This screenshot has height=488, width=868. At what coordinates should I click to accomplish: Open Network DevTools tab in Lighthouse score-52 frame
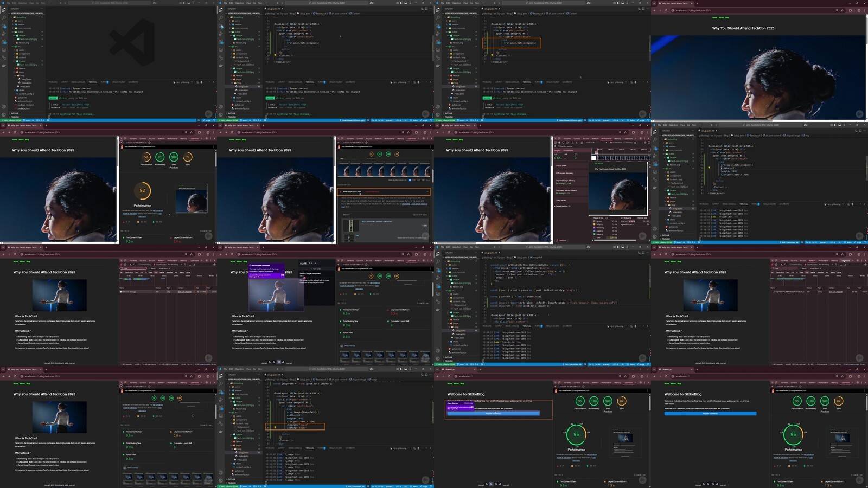[161, 139]
